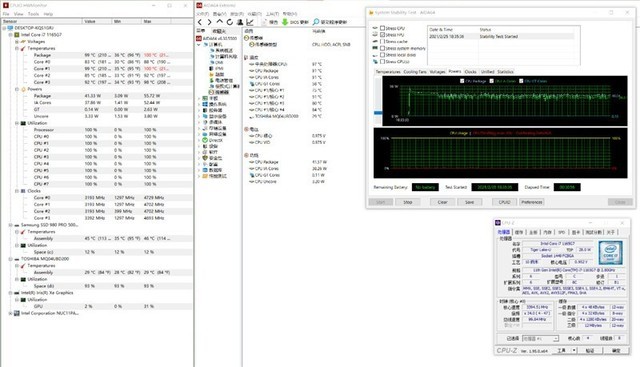Click the System Stability Test flame icon
This screenshot has height=367, width=640.
pos(371,13)
